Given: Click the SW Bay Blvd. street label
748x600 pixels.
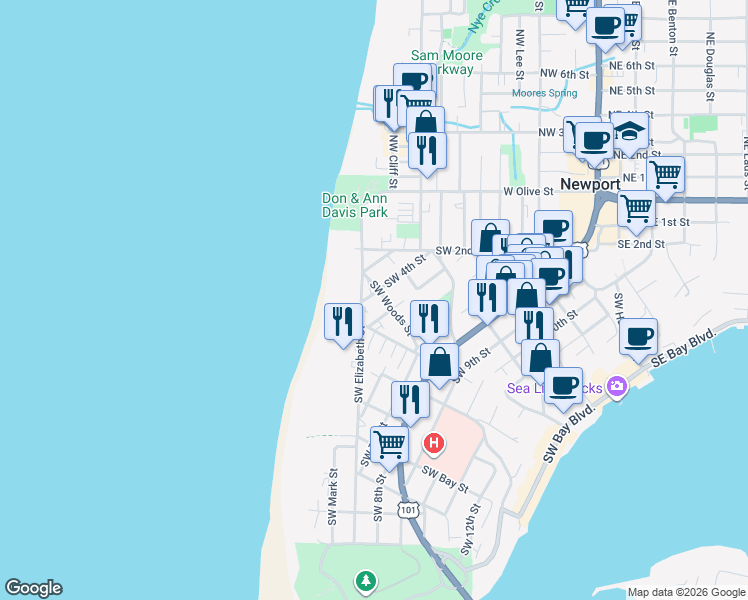Looking at the screenshot, I should [570, 433].
